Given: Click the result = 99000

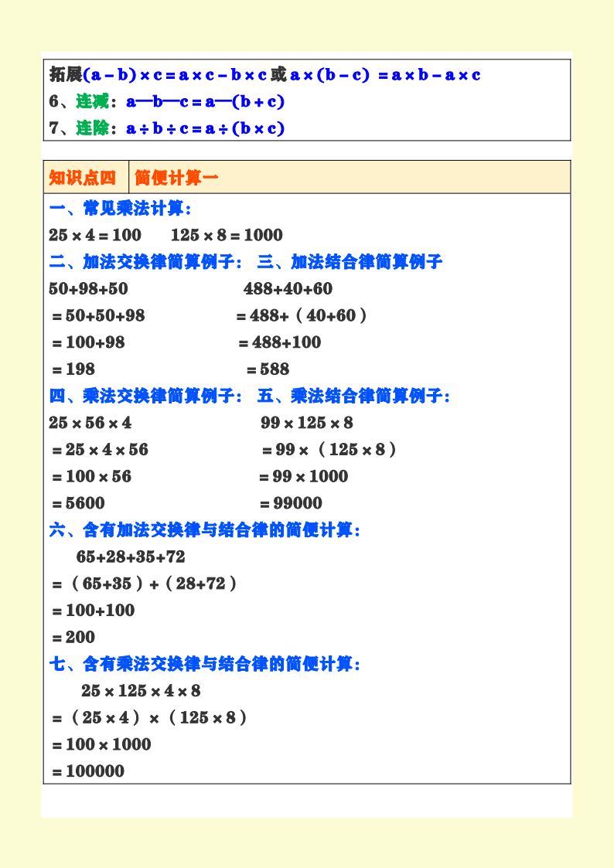Looking at the screenshot, I should tap(291, 503).
